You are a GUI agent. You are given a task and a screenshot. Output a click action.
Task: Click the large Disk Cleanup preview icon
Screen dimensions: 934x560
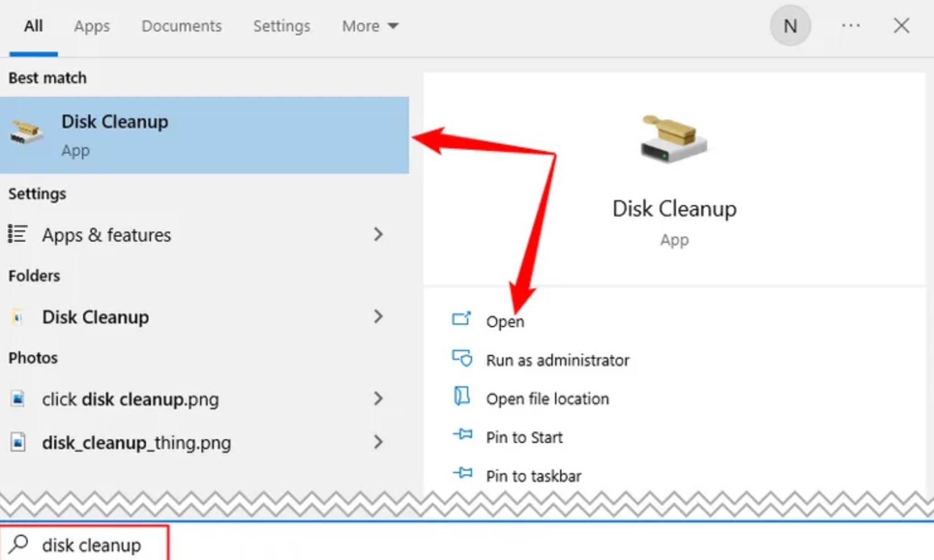(673, 140)
